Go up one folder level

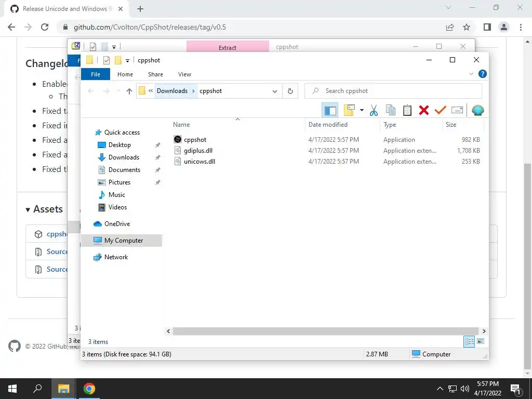[x=129, y=91]
